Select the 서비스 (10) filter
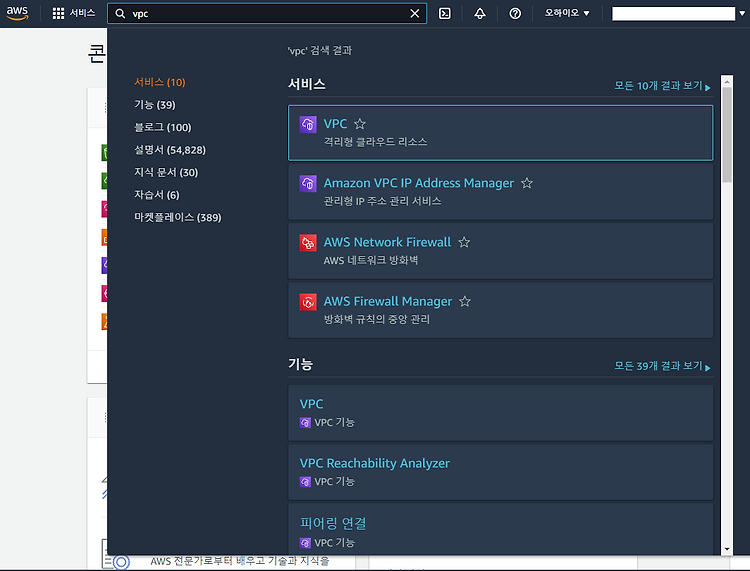This screenshot has width=750, height=571. tap(160, 82)
